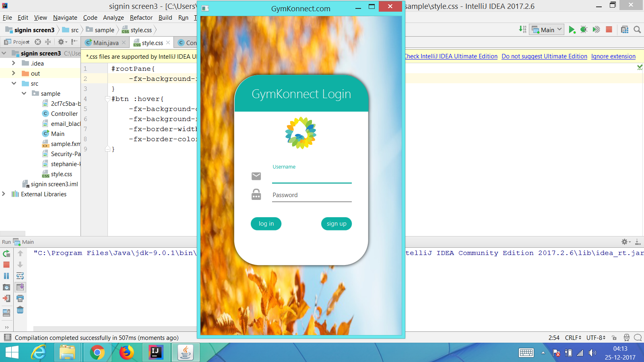Toggle the read-only lock in status bar
Viewport: 644px width, 362px height.
tap(614, 338)
